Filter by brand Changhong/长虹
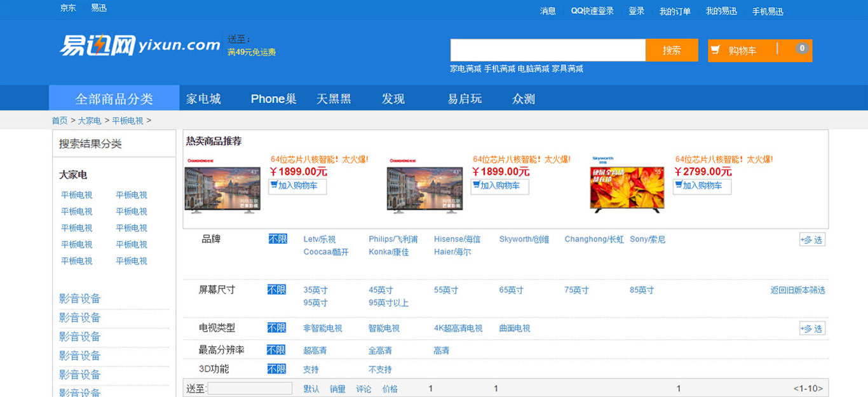Viewport: 868px width, 397px height. 594,239
